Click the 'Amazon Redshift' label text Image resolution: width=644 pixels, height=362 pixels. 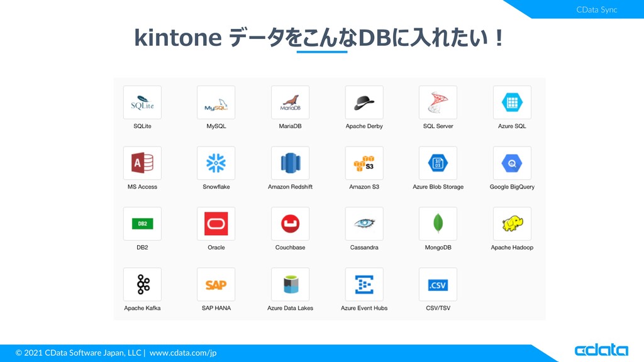[x=290, y=187]
